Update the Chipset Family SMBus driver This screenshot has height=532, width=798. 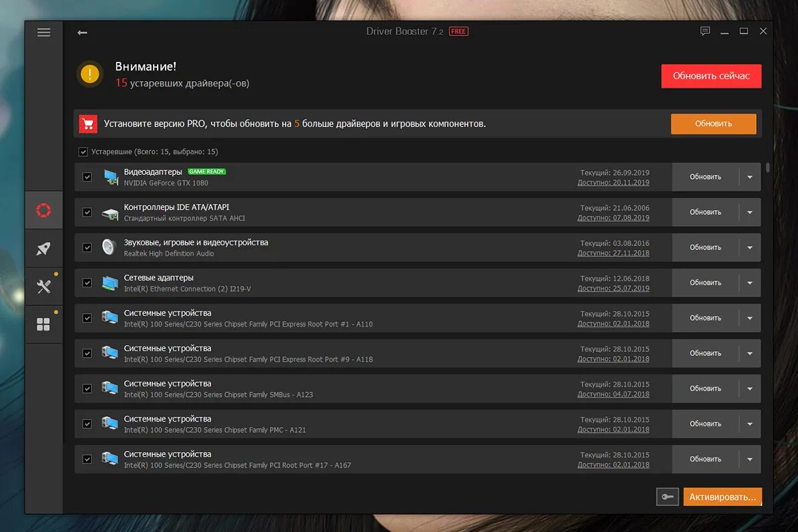click(706, 388)
